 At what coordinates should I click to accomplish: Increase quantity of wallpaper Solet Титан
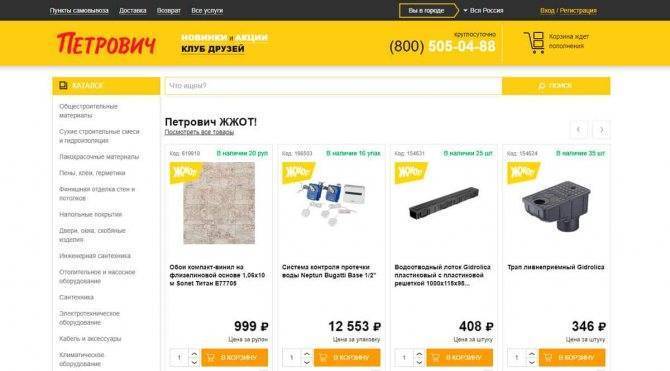pyautogui.click(x=194, y=353)
